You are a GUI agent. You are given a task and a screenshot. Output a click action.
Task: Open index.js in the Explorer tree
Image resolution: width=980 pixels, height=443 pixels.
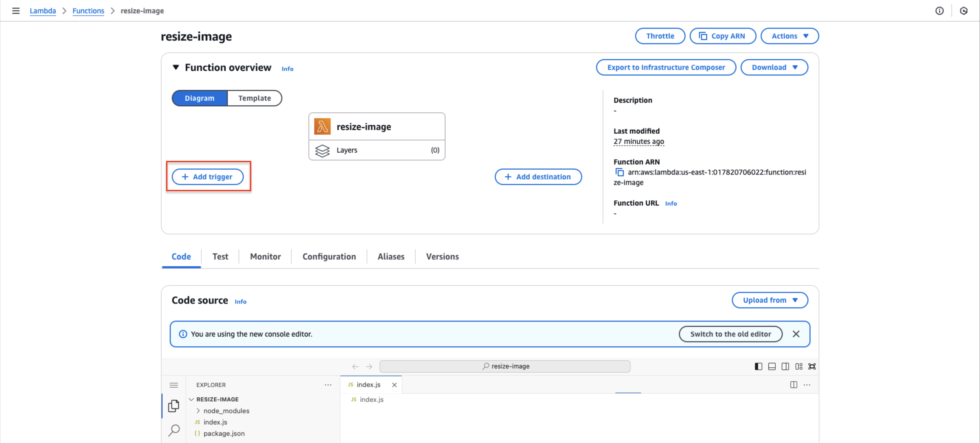coord(215,422)
